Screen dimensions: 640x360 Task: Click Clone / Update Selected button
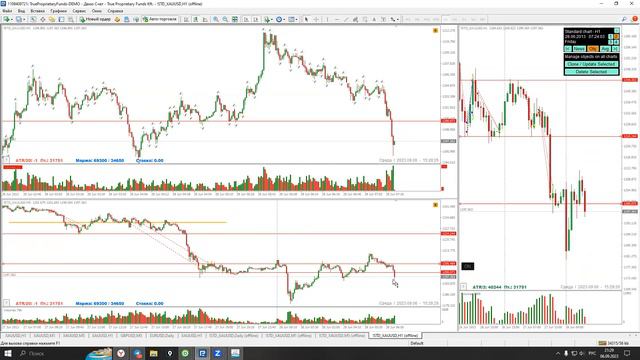click(x=591, y=64)
